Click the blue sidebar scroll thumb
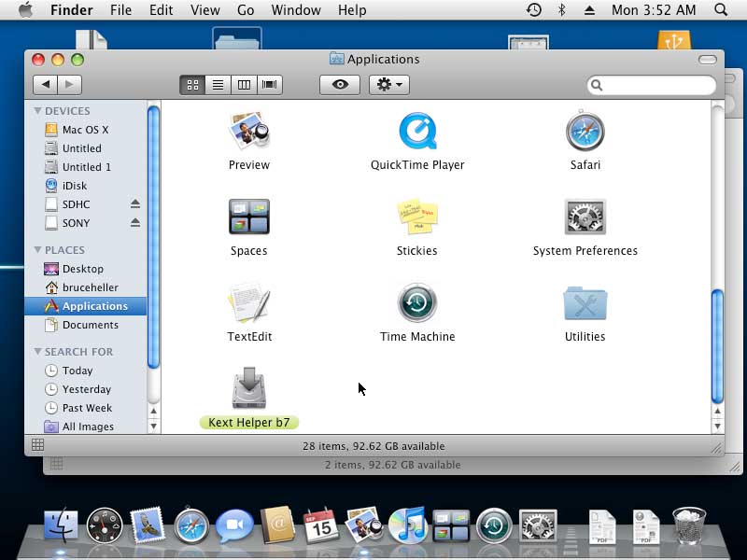Screen dimensions: 747x560 pyautogui.click(x=153, y=237)
